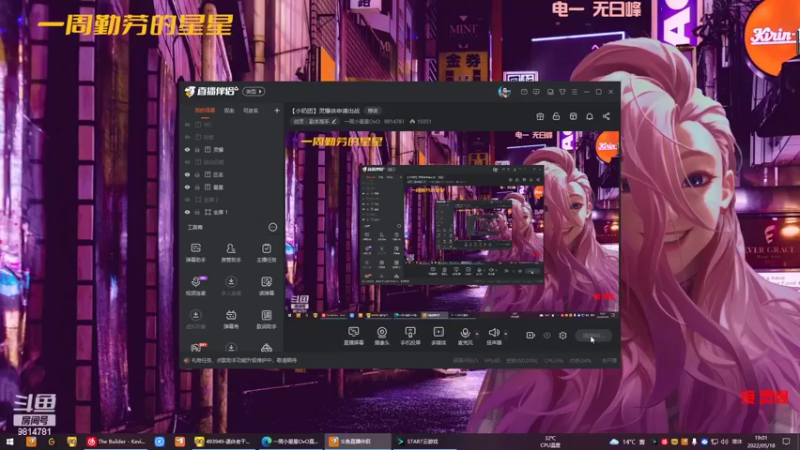The height and width of the screenshot is (450, 800).
Task: Open the 读弹幕 read-danmaku tool
Action: pyautogui.click(x=266, y=286)
